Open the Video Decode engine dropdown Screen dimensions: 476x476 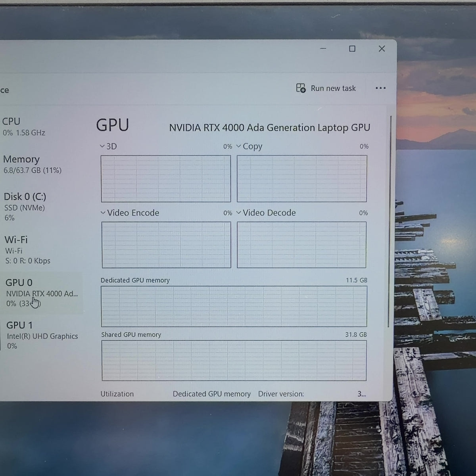(239, 213)
